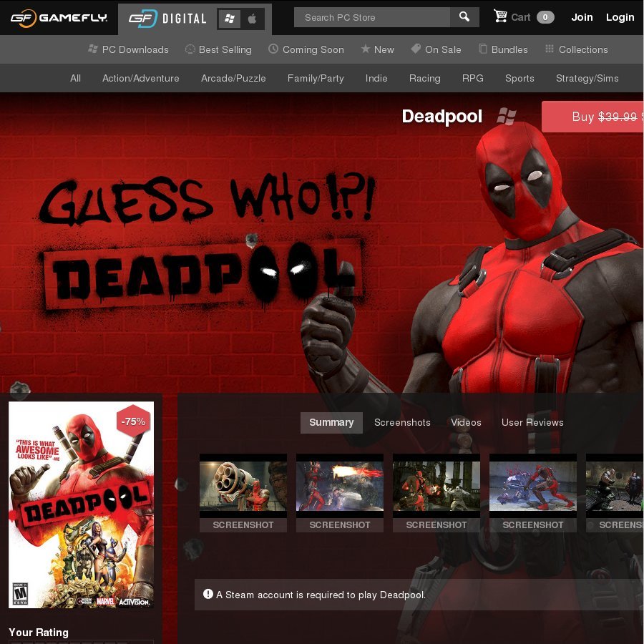
Task: Filter by Racing genre
Action: pyautogui.click(x=424, y=78)
